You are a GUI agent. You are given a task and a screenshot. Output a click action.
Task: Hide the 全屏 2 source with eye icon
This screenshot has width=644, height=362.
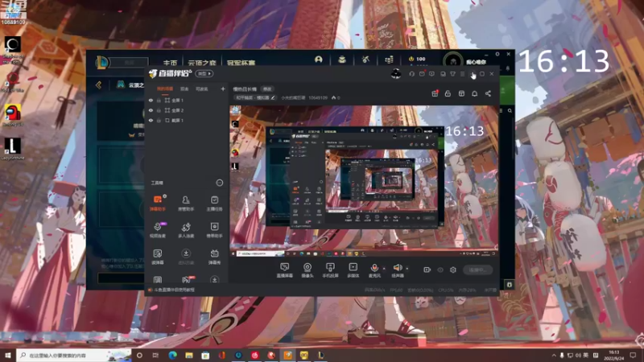151,110
